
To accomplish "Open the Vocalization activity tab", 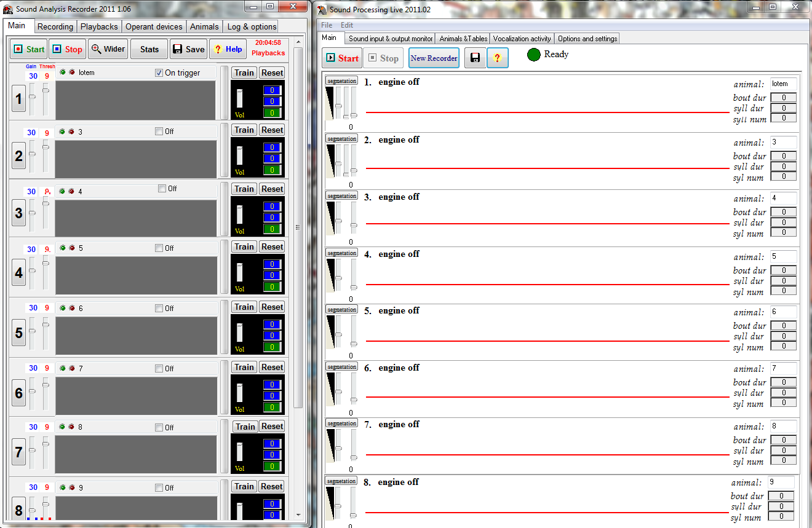I will (x=522, y=38).
